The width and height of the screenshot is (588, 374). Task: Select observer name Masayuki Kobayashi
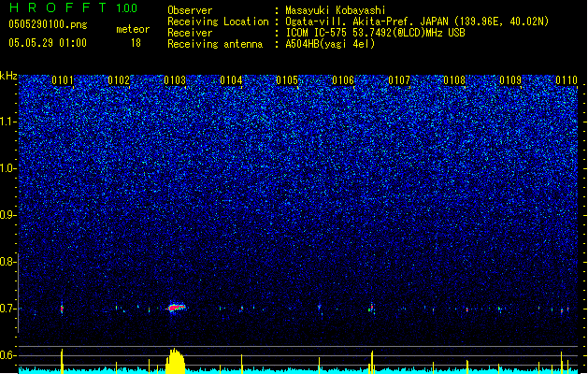(x=336, y=10)
